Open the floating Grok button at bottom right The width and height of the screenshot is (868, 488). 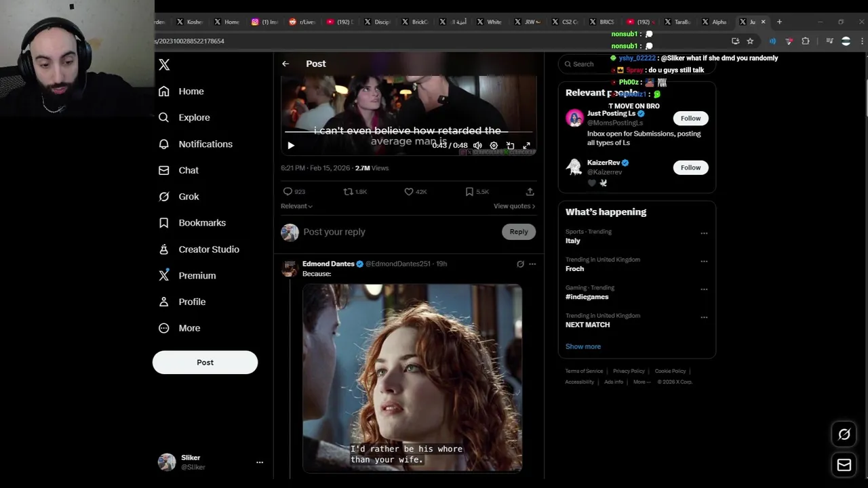(844, 435)
